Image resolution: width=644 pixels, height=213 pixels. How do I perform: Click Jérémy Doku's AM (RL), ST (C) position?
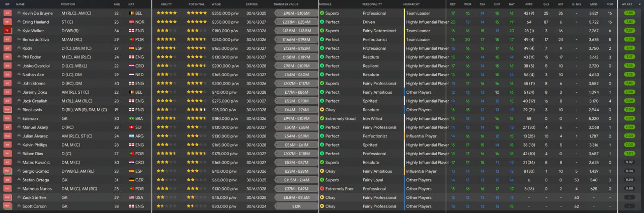pyautogui.click(x=77, y=92)
